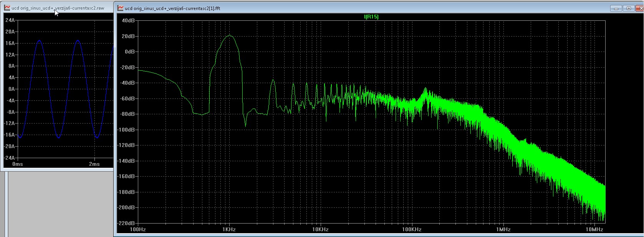
Task: Select the FFT window title bar
Action: pos(379,8)
